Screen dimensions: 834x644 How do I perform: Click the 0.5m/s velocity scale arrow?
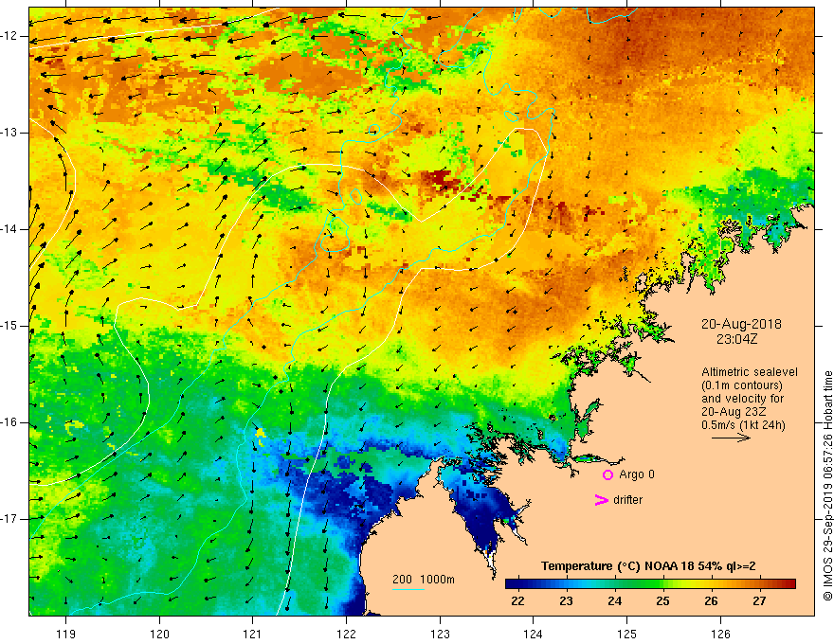[x=731, y=438]
